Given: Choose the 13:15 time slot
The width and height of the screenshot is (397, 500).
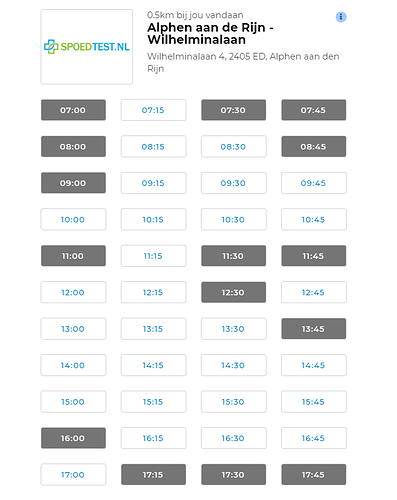Looking at the screenshot, I should click(153, 329).
